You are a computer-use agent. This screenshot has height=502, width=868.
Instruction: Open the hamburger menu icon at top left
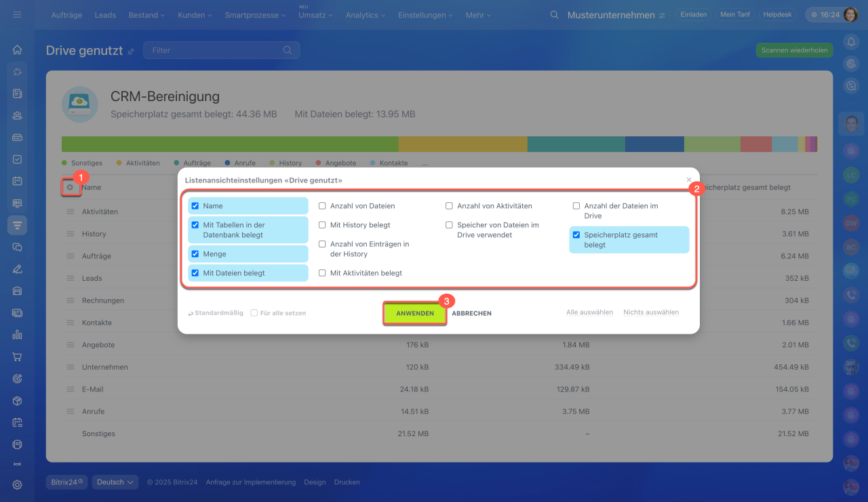coord(17,15)
